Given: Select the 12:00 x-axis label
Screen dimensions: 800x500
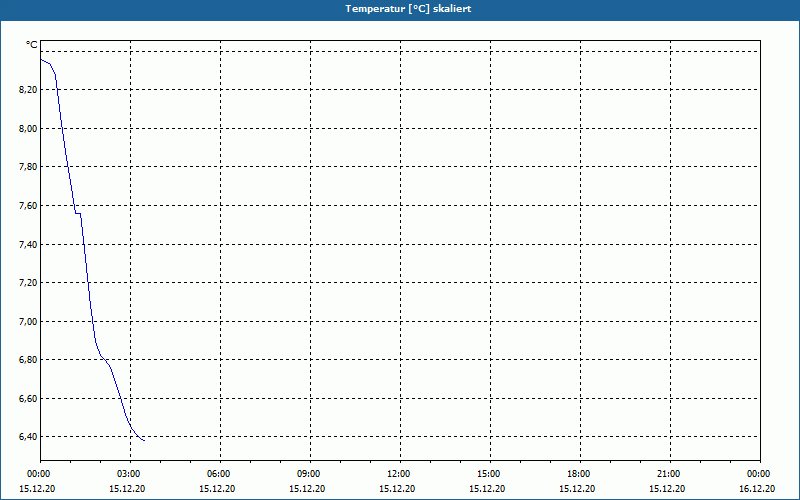Looking at the screenshot, I should [399, 474].
